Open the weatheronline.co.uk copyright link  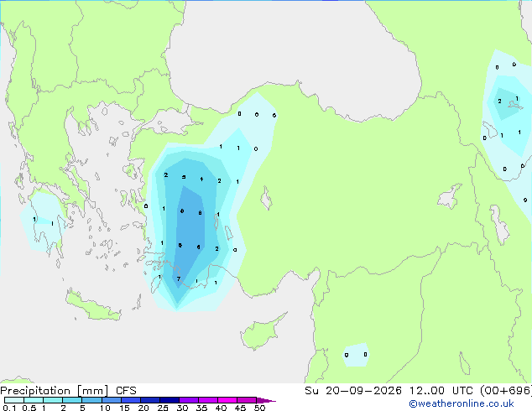(462, 403)
